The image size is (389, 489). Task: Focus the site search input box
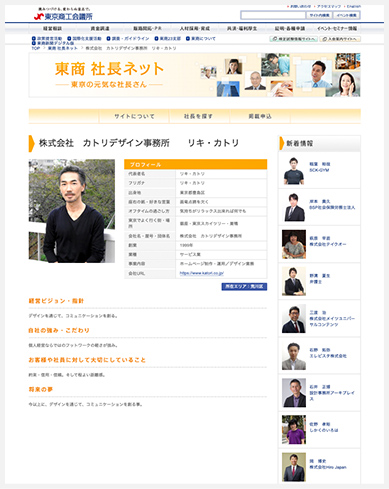click(273, 15)
